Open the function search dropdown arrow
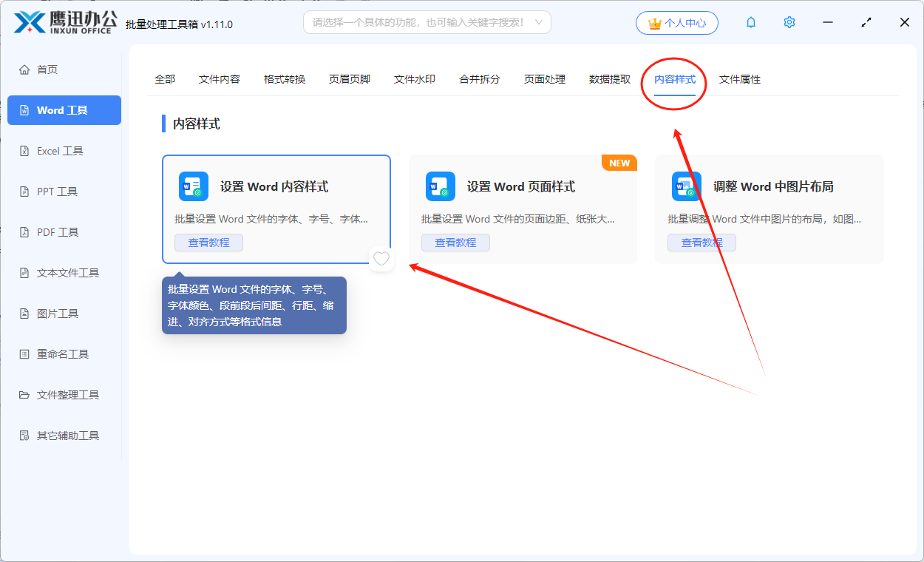The width and height of the screenshot is (924, 562). coord(539,22)
